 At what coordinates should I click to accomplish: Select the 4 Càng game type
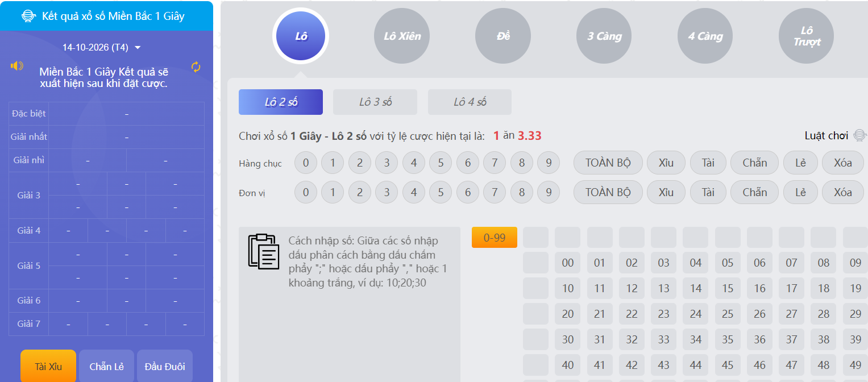pos(705,36)
